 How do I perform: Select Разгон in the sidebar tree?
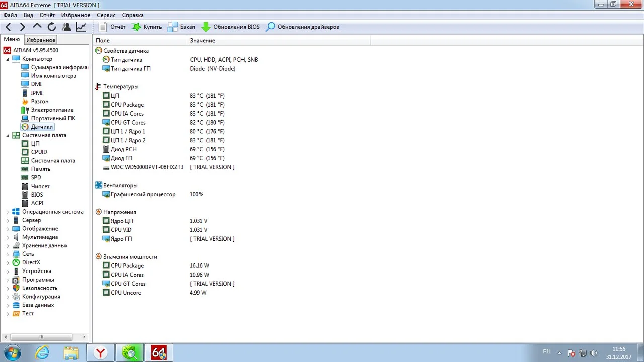pyautogui.click(x=40, y=101)
